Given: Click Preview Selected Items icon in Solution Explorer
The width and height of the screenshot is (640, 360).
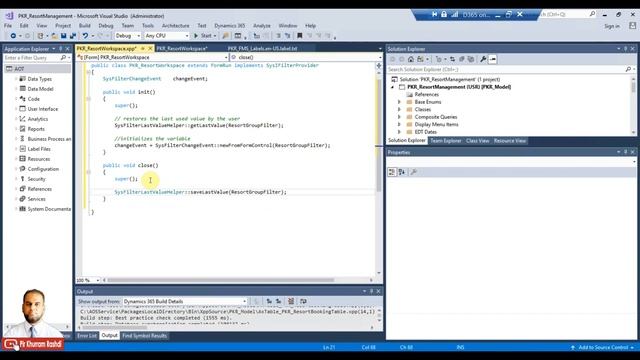Looking at the screenshot, I should coord(493,59).
